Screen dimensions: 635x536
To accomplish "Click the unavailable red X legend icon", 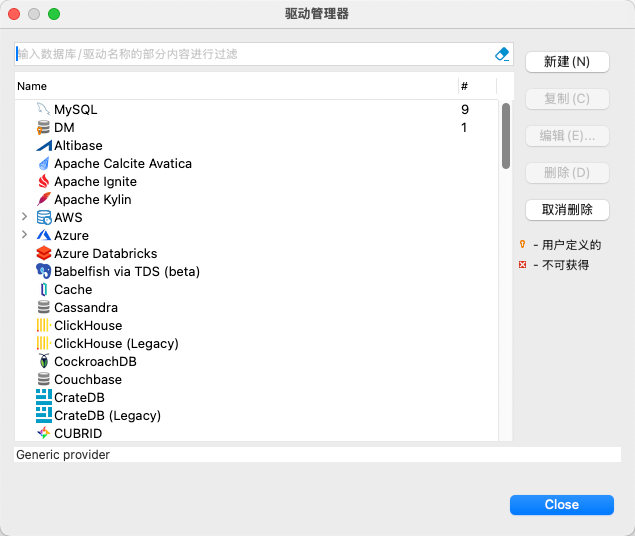I will pyautogui.click(x=522, y=265).
